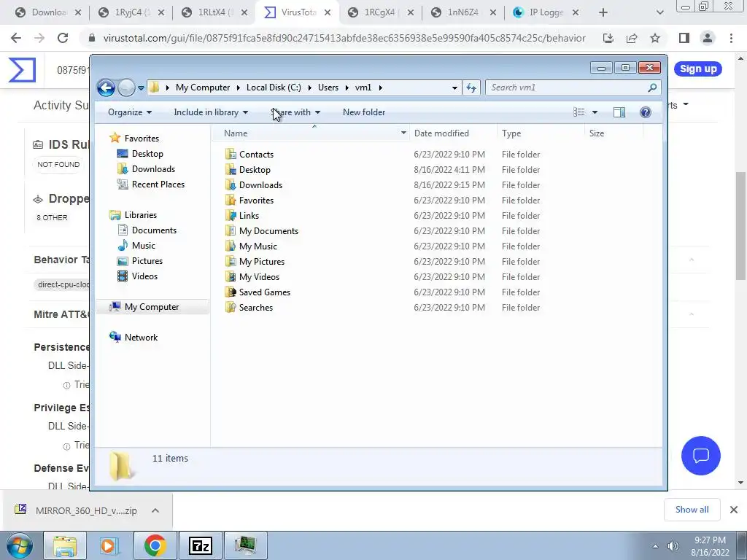Select My Computer in navigation pane
The width and height of the screenshot is (747, 560).
152,307
